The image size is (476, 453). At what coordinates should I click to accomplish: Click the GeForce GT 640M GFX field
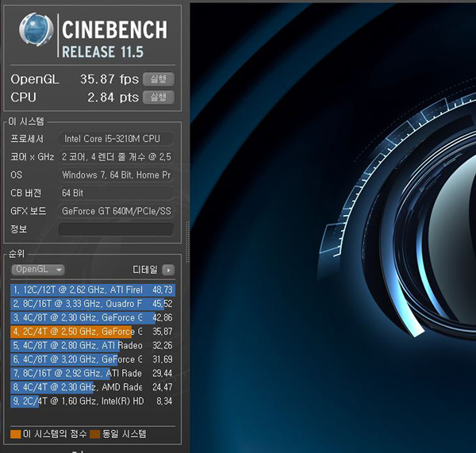116,211
